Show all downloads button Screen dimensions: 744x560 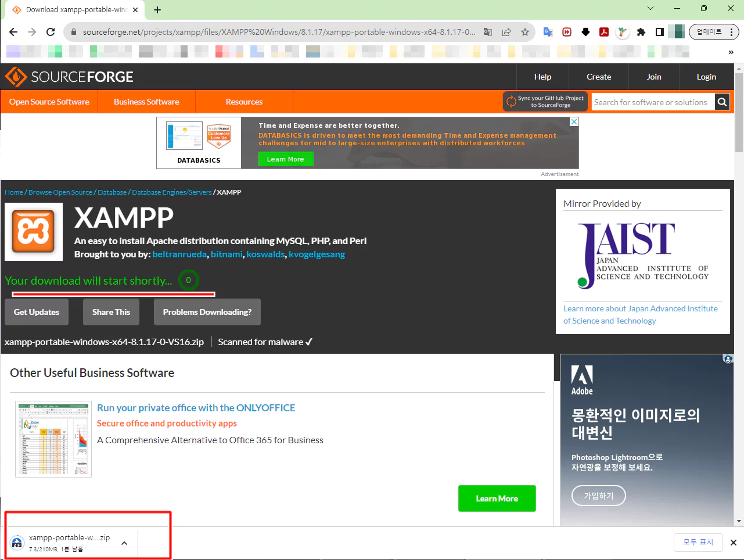click(698, 542)
